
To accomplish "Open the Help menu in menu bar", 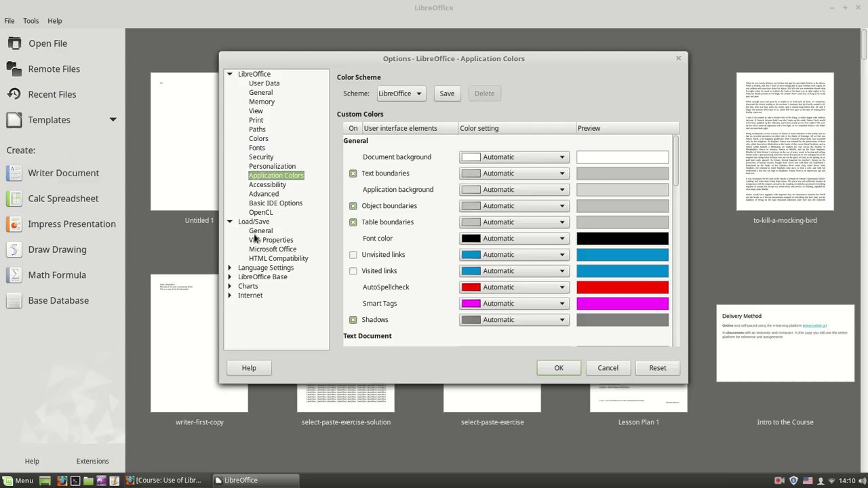I will coord(54,20).
